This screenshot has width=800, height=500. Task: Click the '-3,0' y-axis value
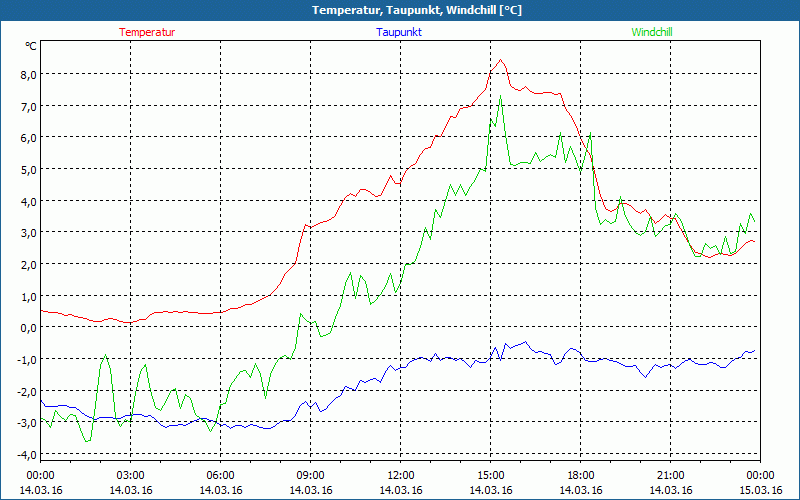[28, 422]
